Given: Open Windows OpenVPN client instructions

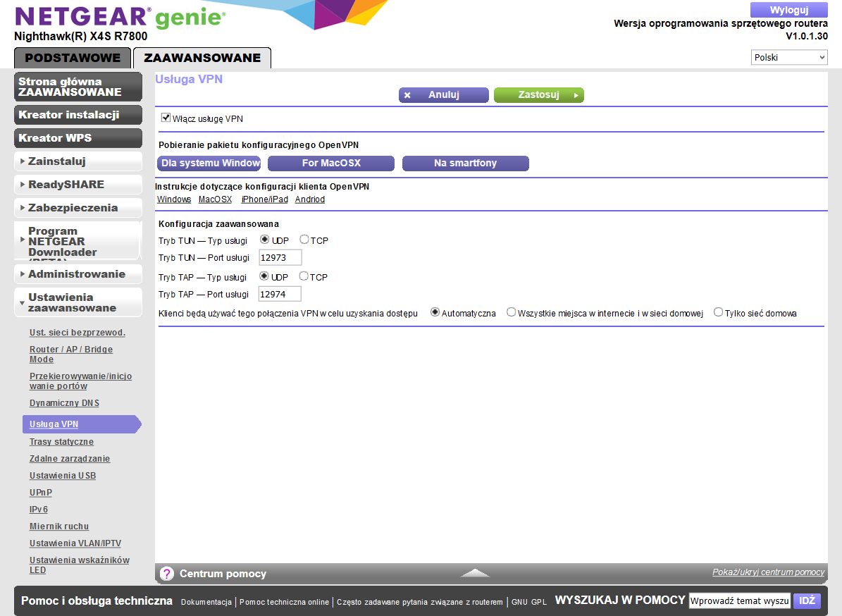Looking at the screenshot, I should click(x=174, y=199).
